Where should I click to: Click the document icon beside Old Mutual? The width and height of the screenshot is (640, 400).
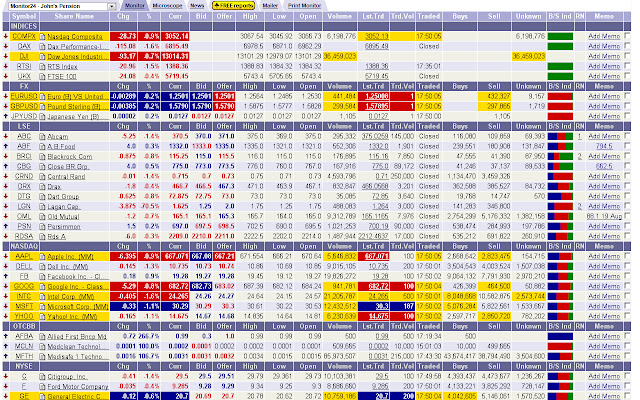[x=42, y=216]
